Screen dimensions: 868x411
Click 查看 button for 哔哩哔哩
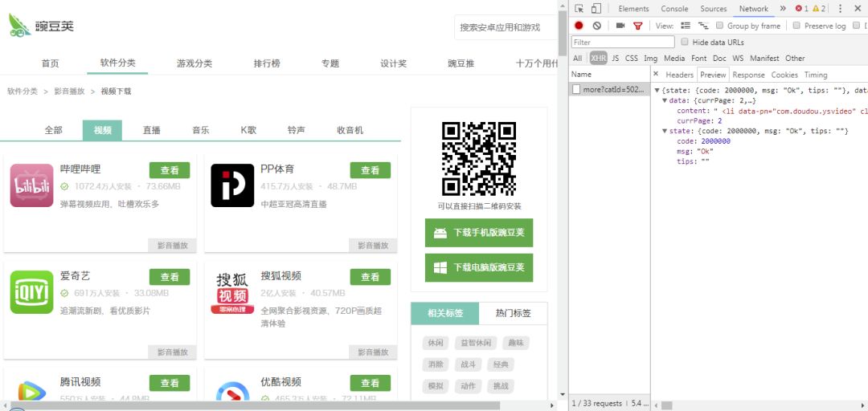click(170, 170)
